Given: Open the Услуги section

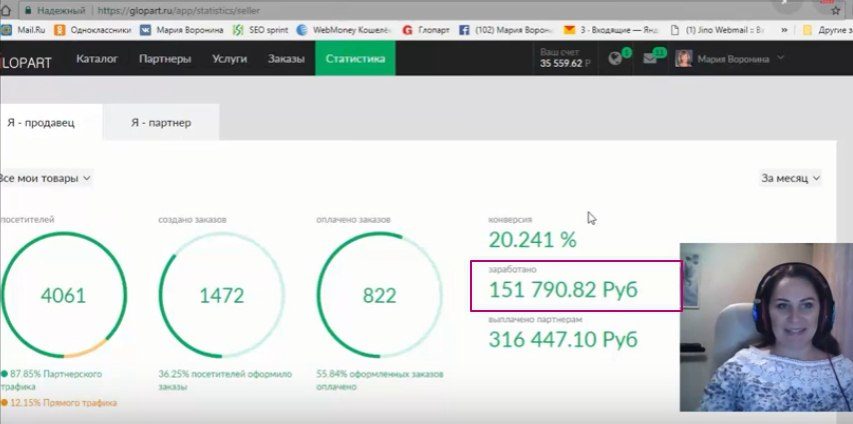Looking at the screenshot, I should (230, 59).
